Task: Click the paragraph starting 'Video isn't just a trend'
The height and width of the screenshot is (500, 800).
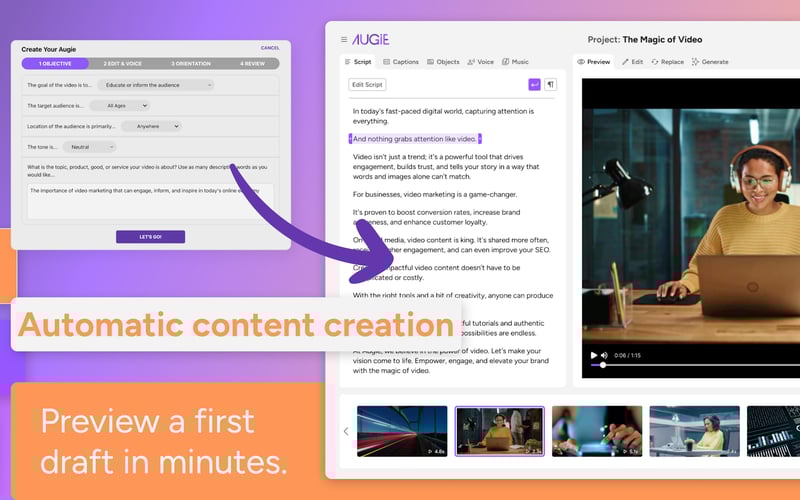Action: pyautogui.click(x=446, y=166)
